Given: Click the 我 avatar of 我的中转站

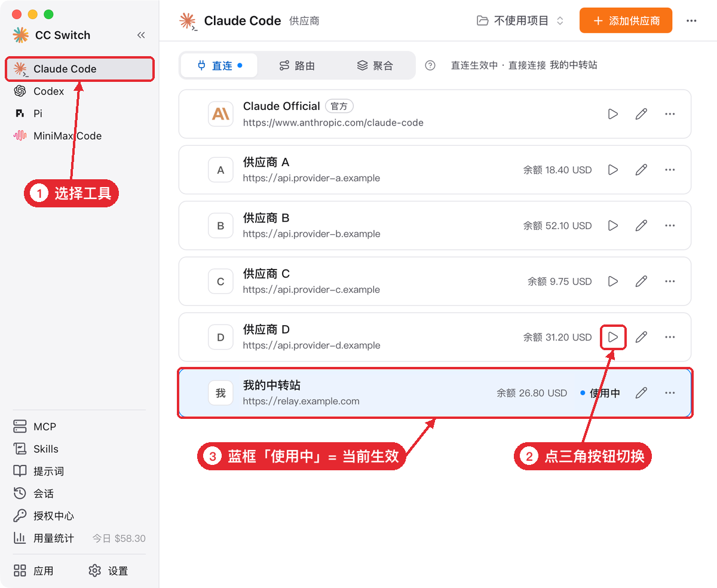Looking at the screenshot, I should tap(220, 393).
